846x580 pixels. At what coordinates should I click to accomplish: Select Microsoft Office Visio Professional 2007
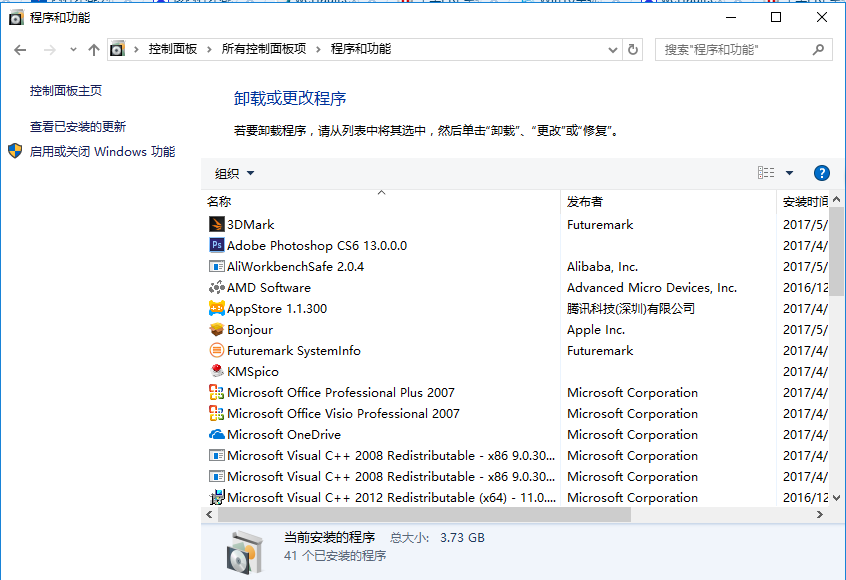343,414
